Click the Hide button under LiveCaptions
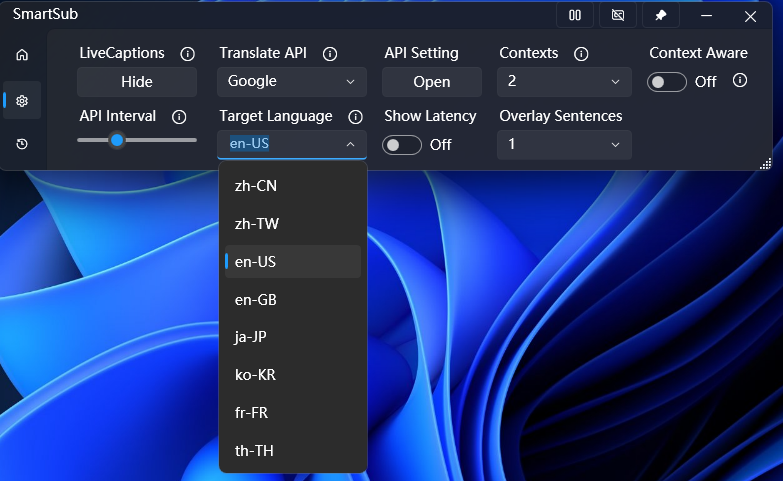 [x=137, y=82]
